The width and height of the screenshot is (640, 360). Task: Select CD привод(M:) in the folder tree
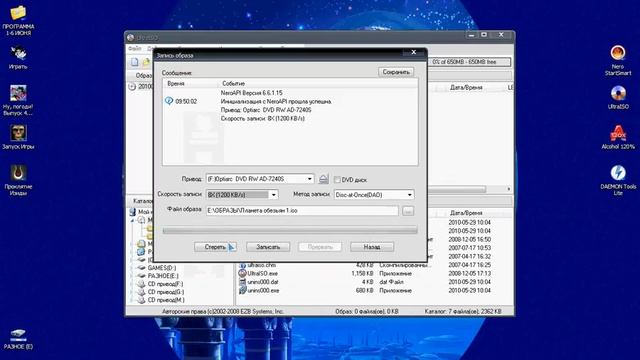[166, 300]
